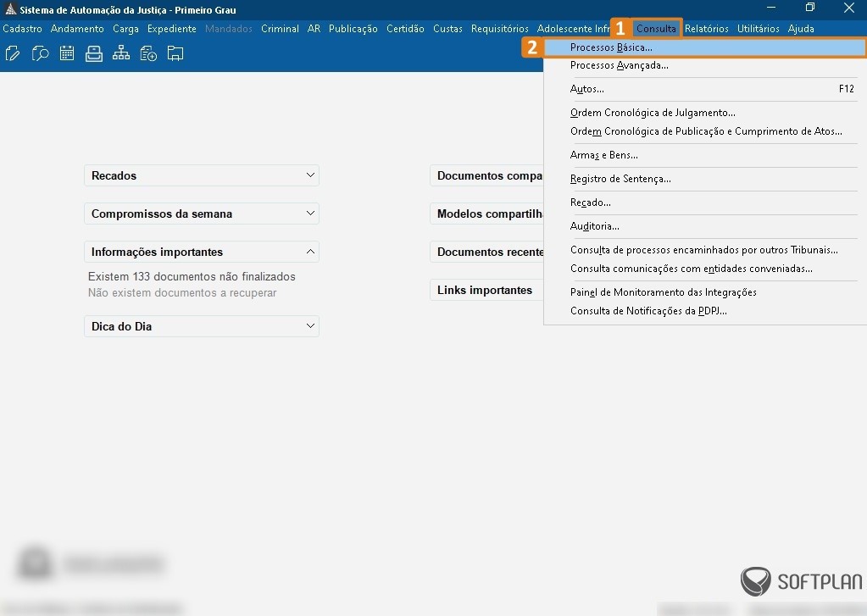Viewport: 867px width, 616px height.
Task: Open the Relatórios menu
Action: click(706, 29)
